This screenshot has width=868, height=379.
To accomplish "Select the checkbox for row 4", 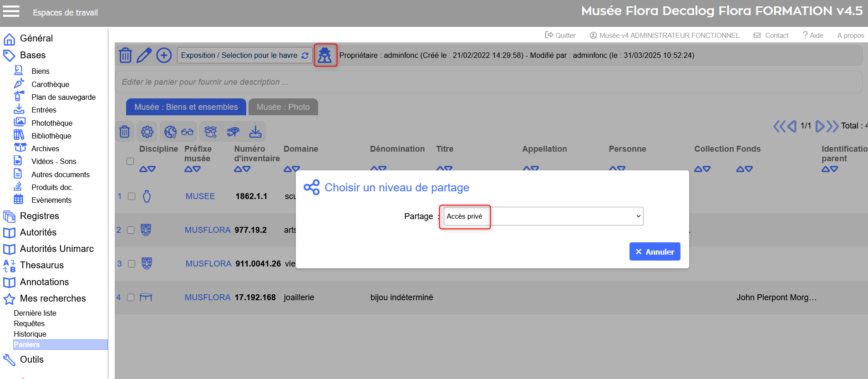I will coord(131,297).
